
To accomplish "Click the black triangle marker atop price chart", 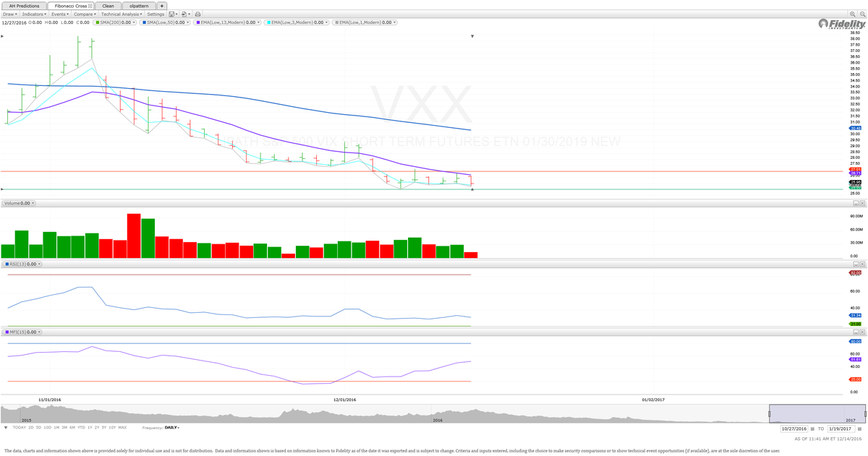I will (x=472, y=35).
